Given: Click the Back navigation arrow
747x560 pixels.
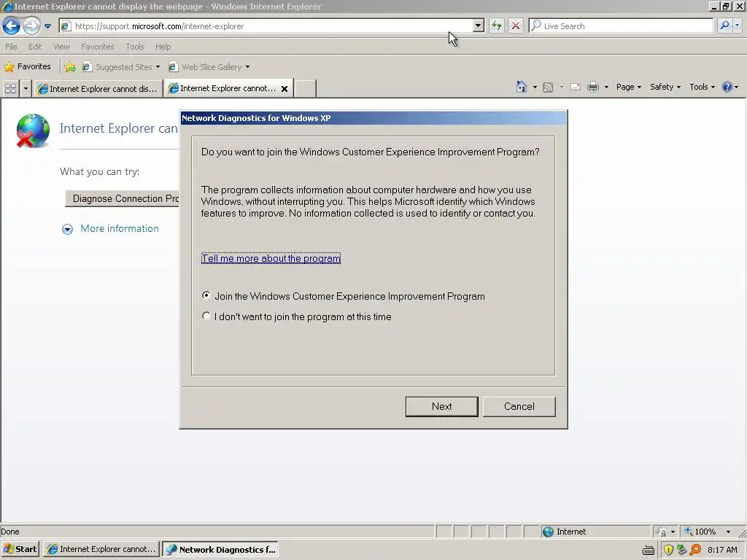Looking at the screenshot, I should click(x=11, y=26).
